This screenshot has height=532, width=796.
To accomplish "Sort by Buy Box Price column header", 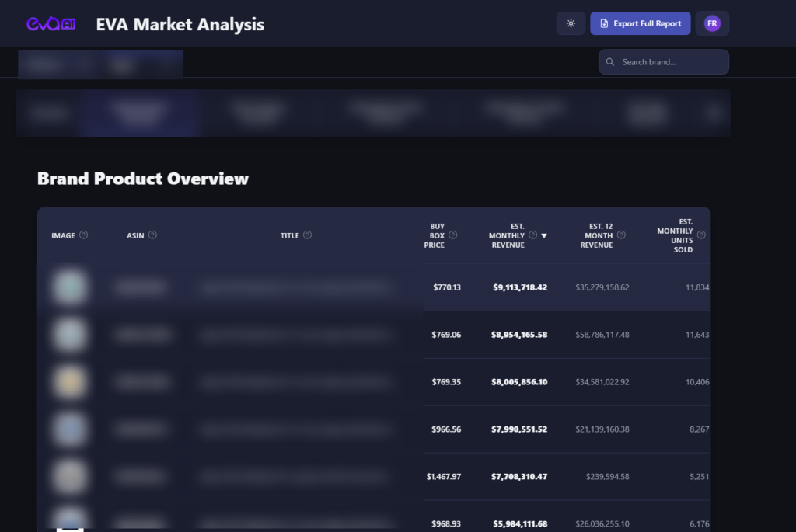I will (x=436, y=235).
